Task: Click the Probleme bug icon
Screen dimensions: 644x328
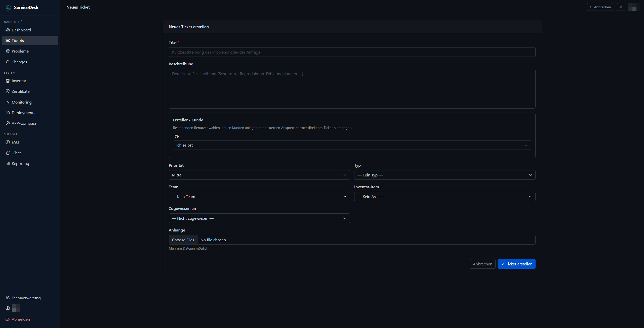Action: coord(8,51)
